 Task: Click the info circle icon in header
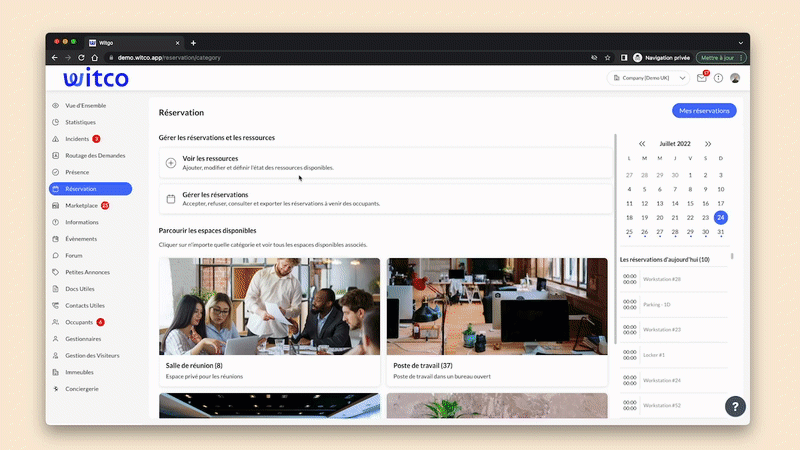pos(718,78)
